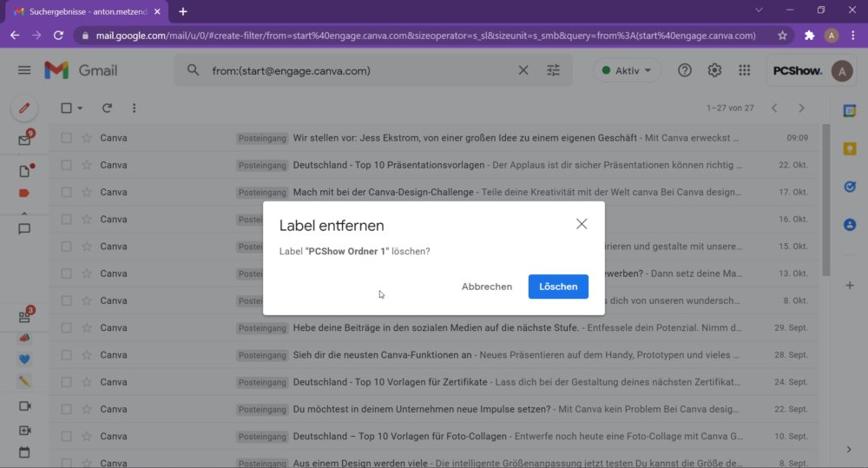
Task: Open the Google apps grid
Action: pyautogui.click(x=745, y=70)
